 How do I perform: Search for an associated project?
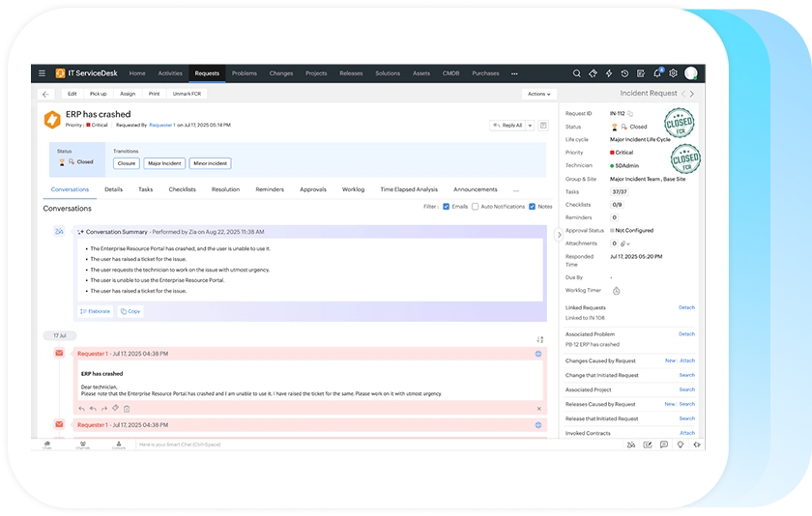(687, 389)
